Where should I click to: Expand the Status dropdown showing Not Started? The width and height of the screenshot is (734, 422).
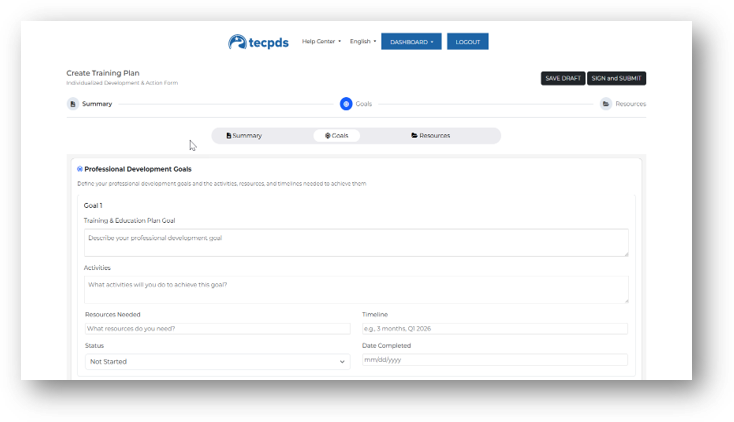[x=217, y=361]
